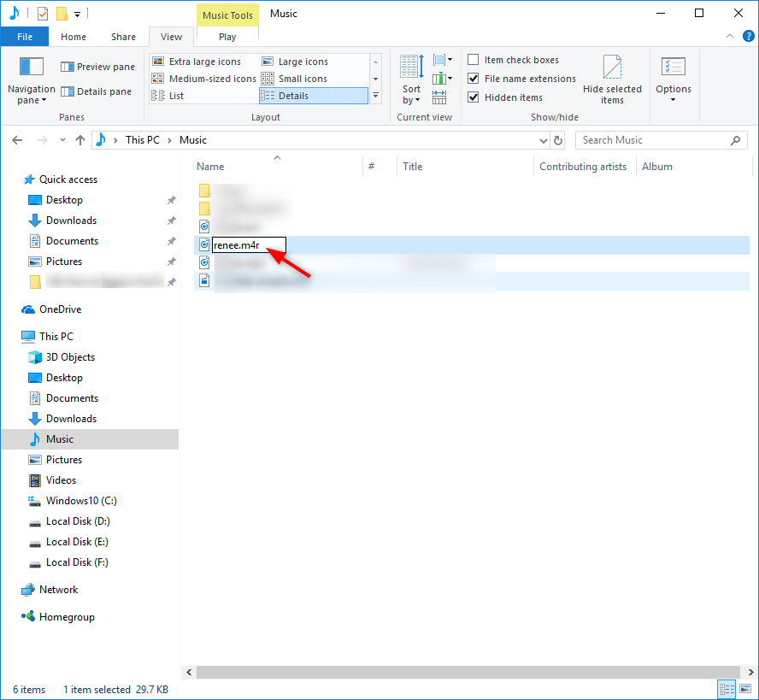Open the File menu
759x700 pixels.
25,37
